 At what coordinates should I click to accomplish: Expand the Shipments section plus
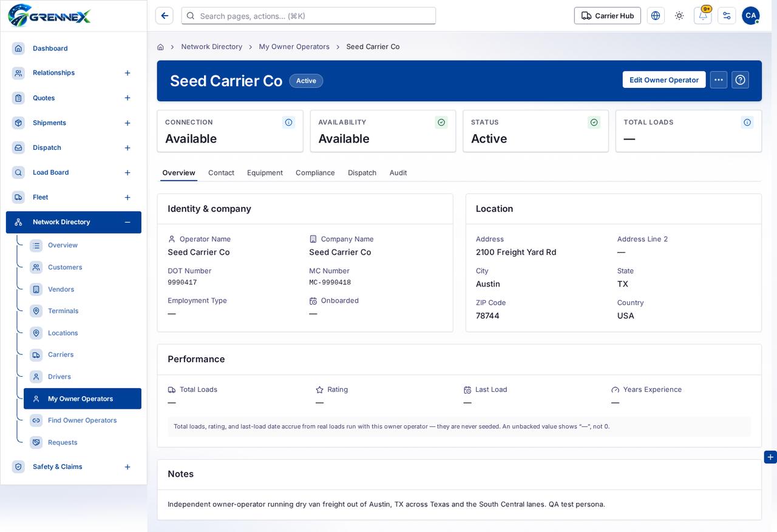click(127, 123)
